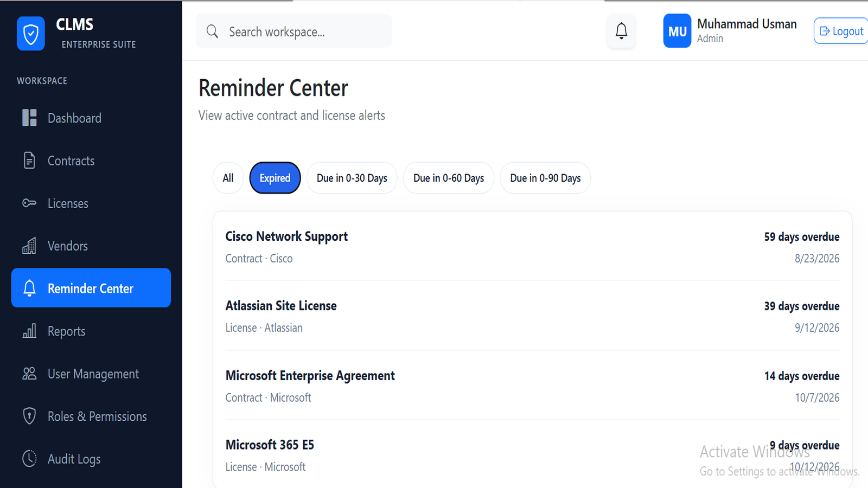Click the 39 days overdue label
Image resolution: width=868 pixels, height=488 pixels.
pyautogui.click(x=802, y=306)
